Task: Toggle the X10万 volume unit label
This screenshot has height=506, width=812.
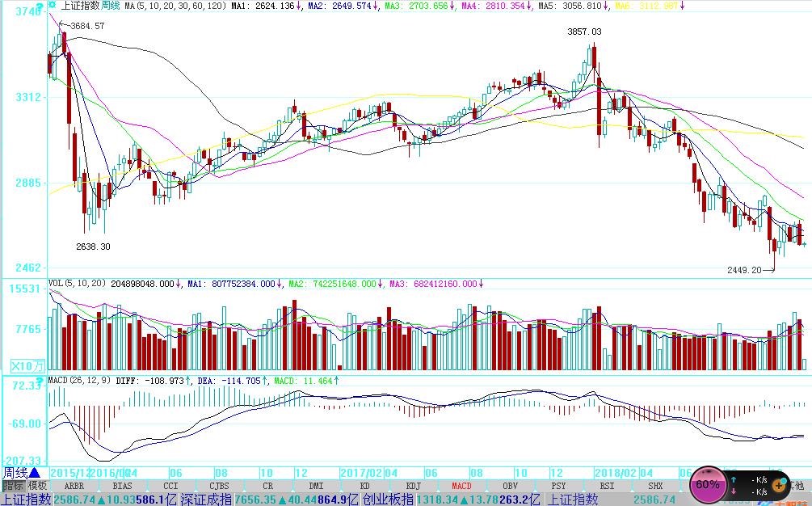Action: pos(27,366)
